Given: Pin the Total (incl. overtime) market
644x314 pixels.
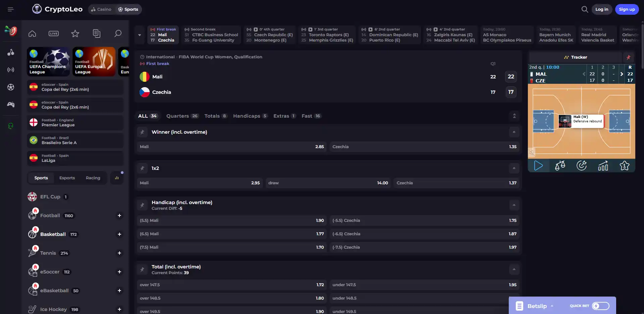Looking at the screenshot, I should [142, 269].
